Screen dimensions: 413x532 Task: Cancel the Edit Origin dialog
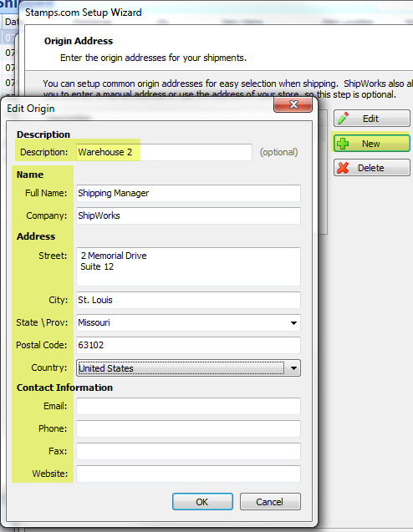pos(270,501)
